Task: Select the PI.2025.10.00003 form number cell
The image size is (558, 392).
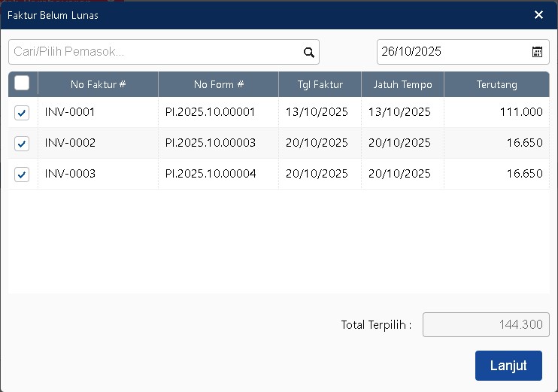Action: 211,143
